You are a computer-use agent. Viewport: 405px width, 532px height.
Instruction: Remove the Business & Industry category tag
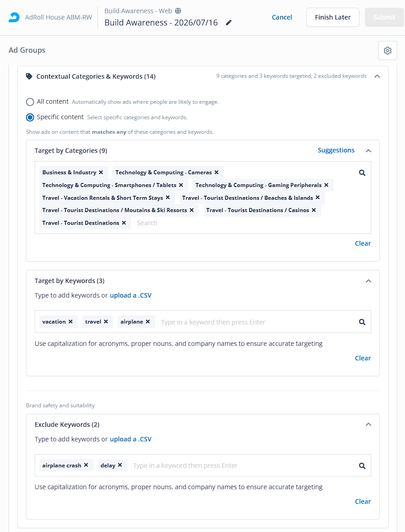[101, 172]
